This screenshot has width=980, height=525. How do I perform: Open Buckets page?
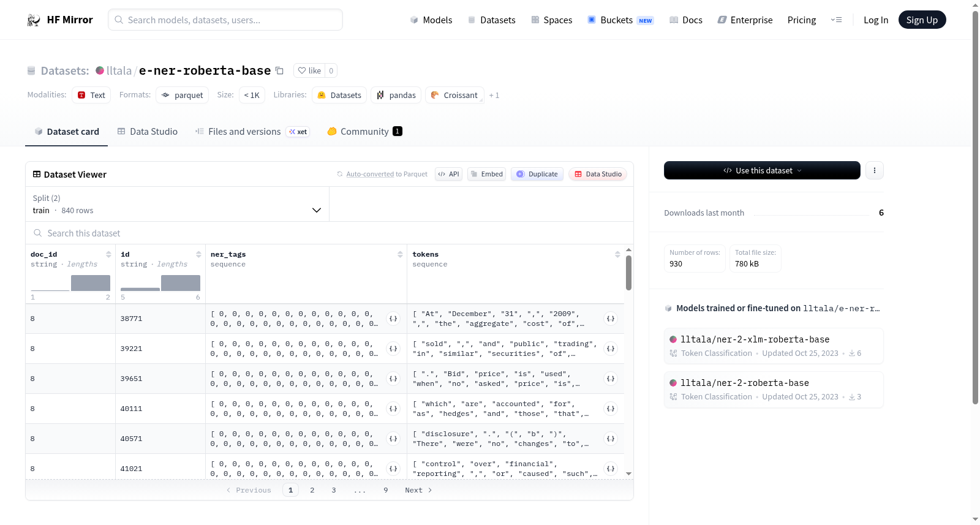pyautogui.click(x=620, y=20)
